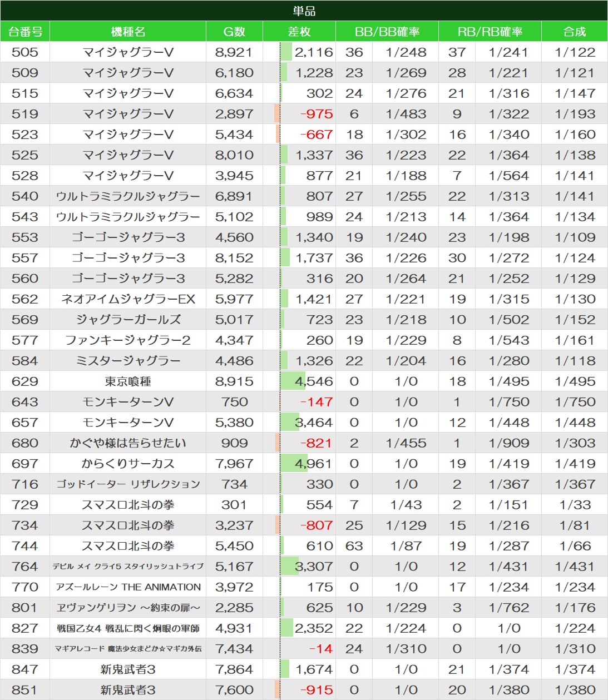The image size is (608, 700).
Task: Select machine number 697
Action: (x=25, y=464)
